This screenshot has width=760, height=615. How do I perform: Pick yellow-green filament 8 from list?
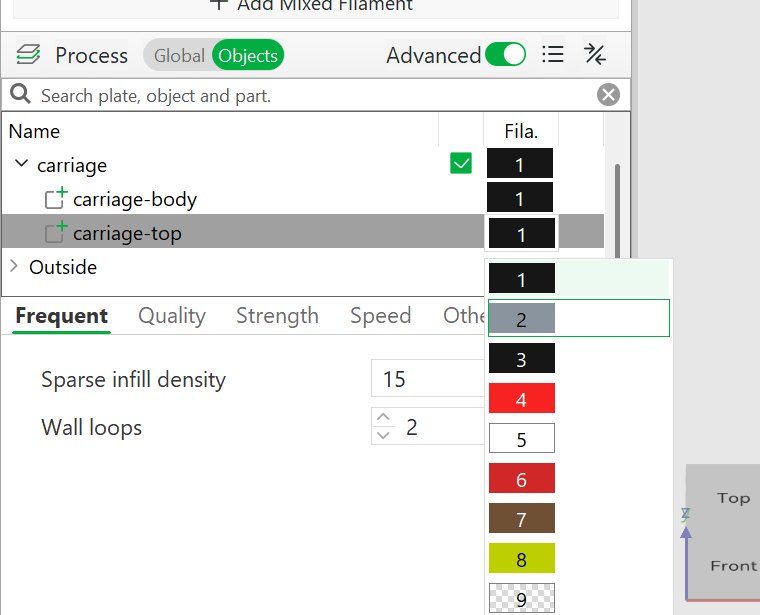[x=522, y=558]
